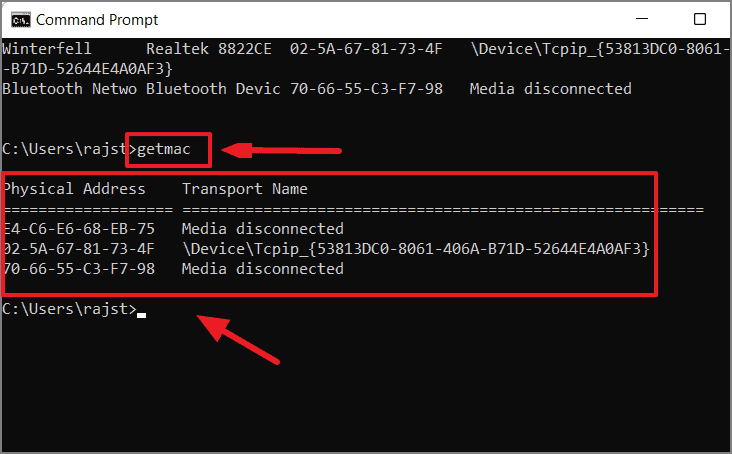Maximize the Command Prompt window

(699, 19)
